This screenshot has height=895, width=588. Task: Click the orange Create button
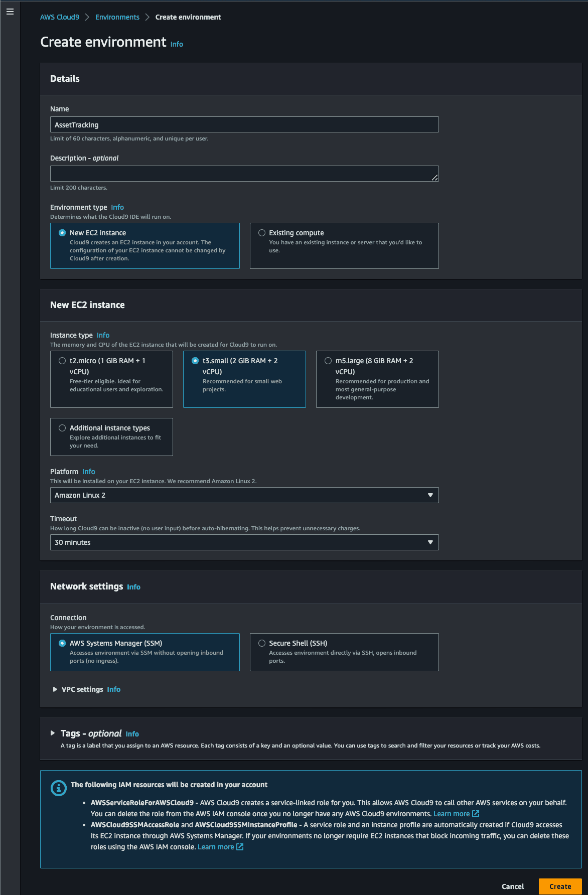point(560,886)
